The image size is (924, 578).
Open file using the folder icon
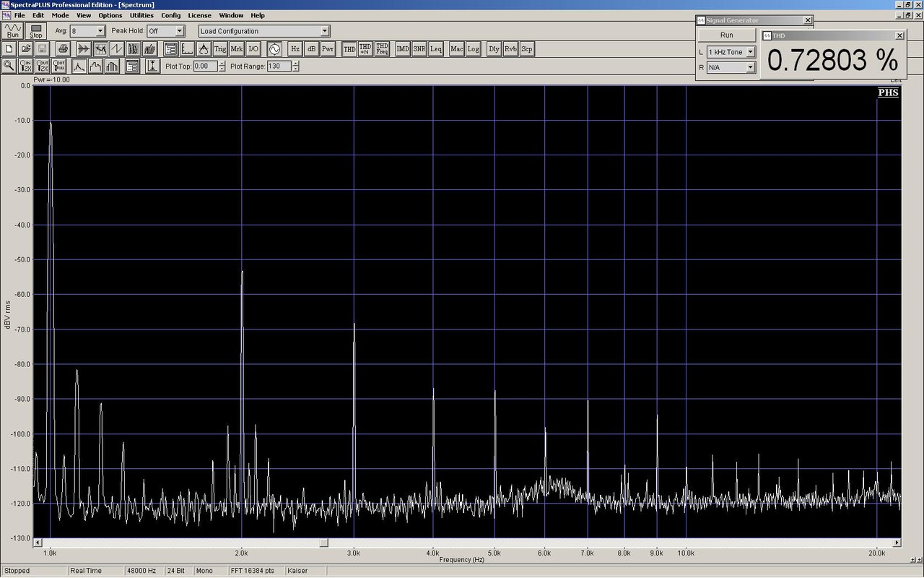pos(26,49)
